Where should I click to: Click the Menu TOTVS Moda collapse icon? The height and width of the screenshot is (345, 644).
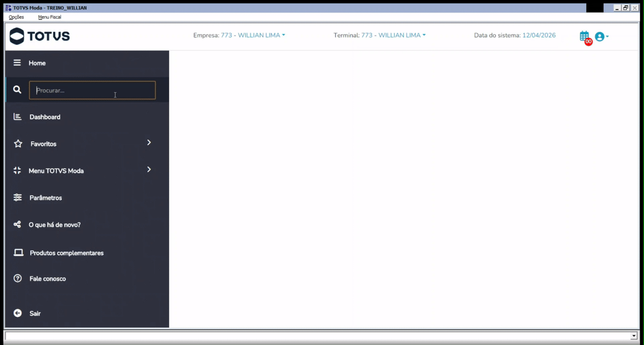tap(17, 171)
